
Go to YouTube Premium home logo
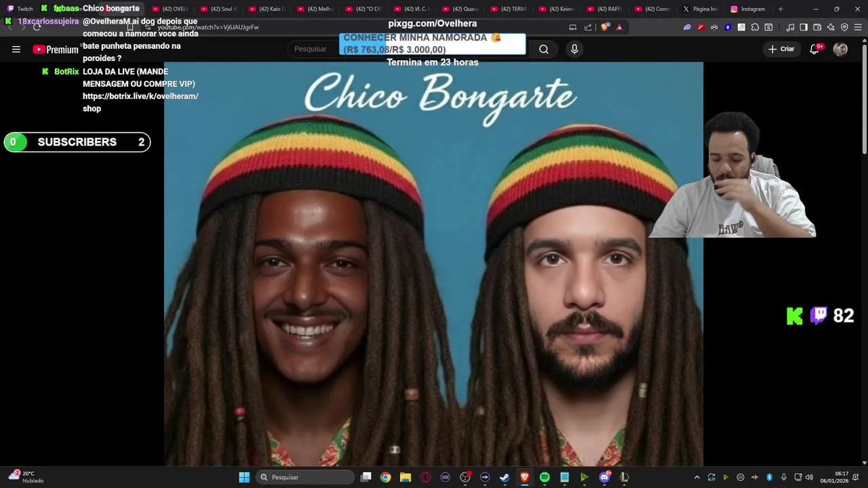coord(56,49)
